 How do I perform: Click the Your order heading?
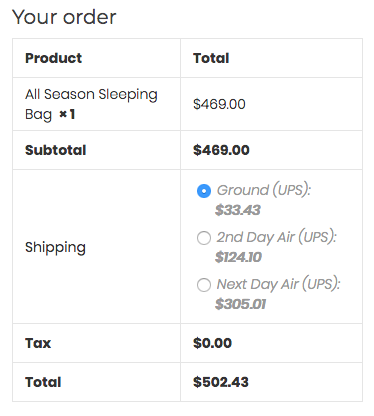[64, 17]
